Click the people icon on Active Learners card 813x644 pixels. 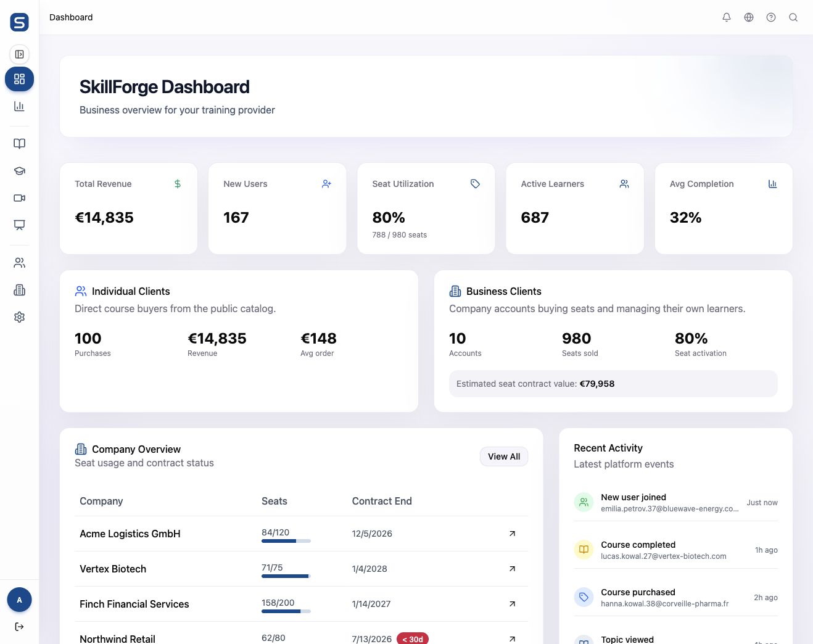(x=624, y=184)
